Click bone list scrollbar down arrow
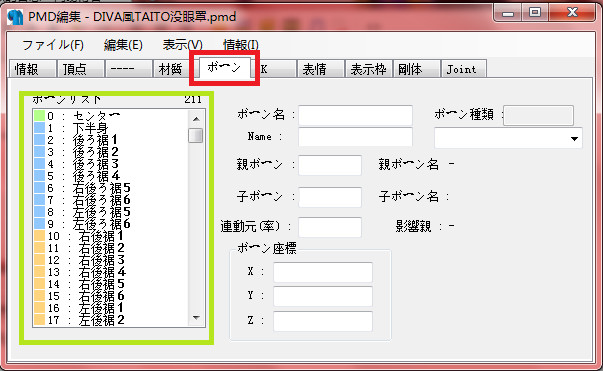 click(x=196, y=318)
